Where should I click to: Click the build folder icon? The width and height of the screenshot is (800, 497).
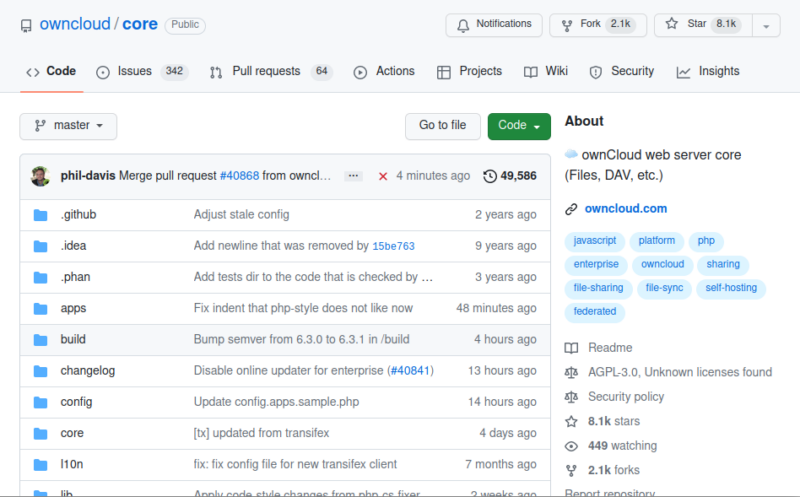point(40,340)
